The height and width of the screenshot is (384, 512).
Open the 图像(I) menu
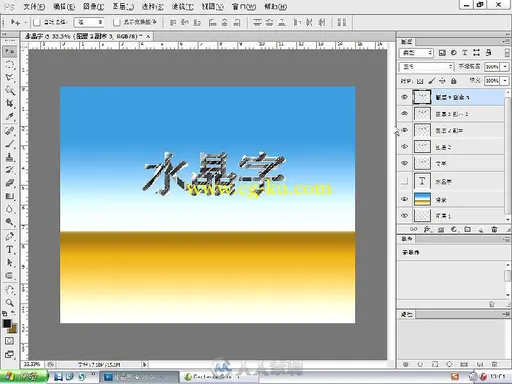(x=94, y=7)
